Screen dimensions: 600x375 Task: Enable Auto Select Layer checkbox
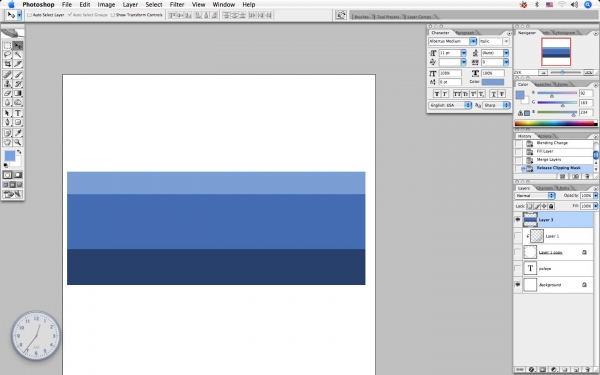tap(29, 15)
